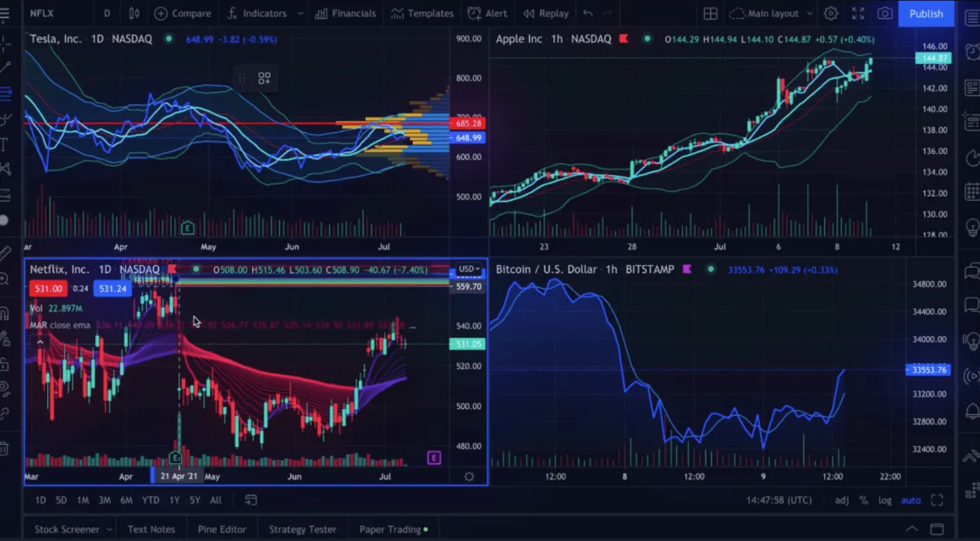Expand the Stock Screener dropdown arrow
This screenshot has width=980, height=541.
click(x=109, y=530)
